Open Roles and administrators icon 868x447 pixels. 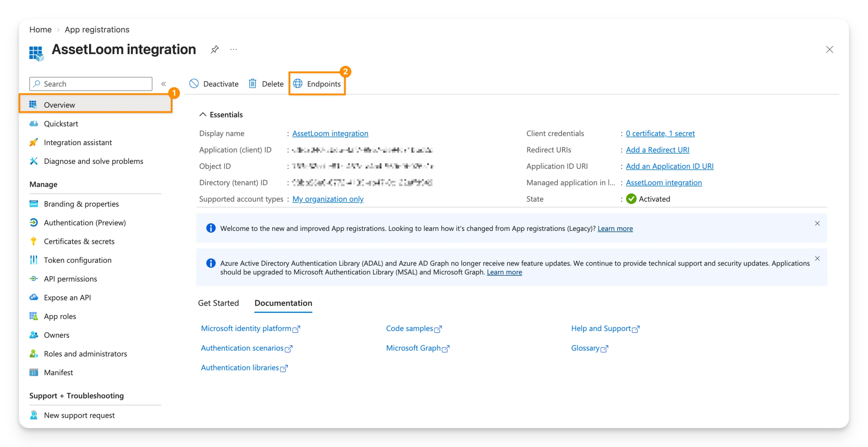pyautogui.click(x=34, y=353)
